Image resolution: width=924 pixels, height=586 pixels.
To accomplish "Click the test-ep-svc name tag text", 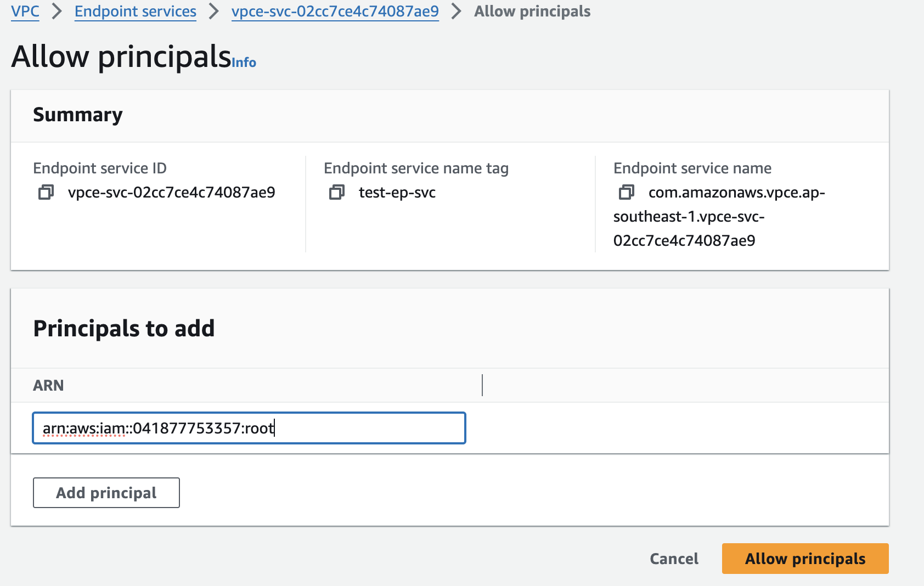I will pyautogui.click(x=397, y=193).
